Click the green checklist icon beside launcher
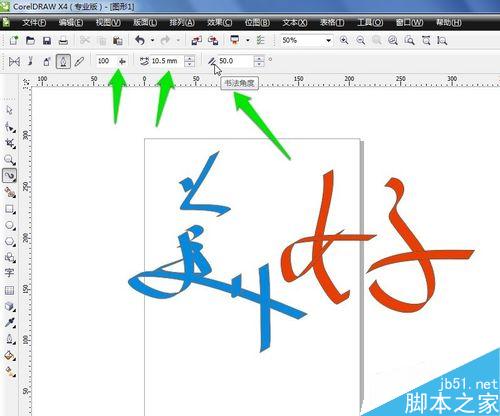 260,41
